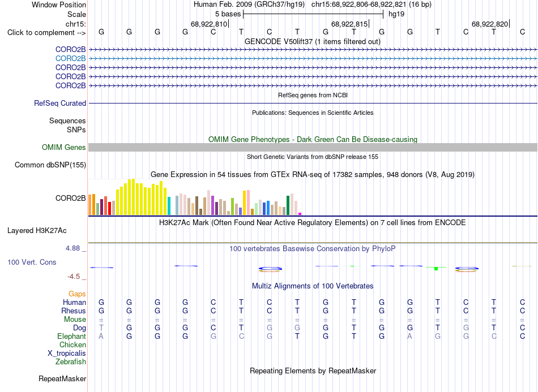
Task: Open the Common dbSNP(155) track label
Action: [50, 165]
